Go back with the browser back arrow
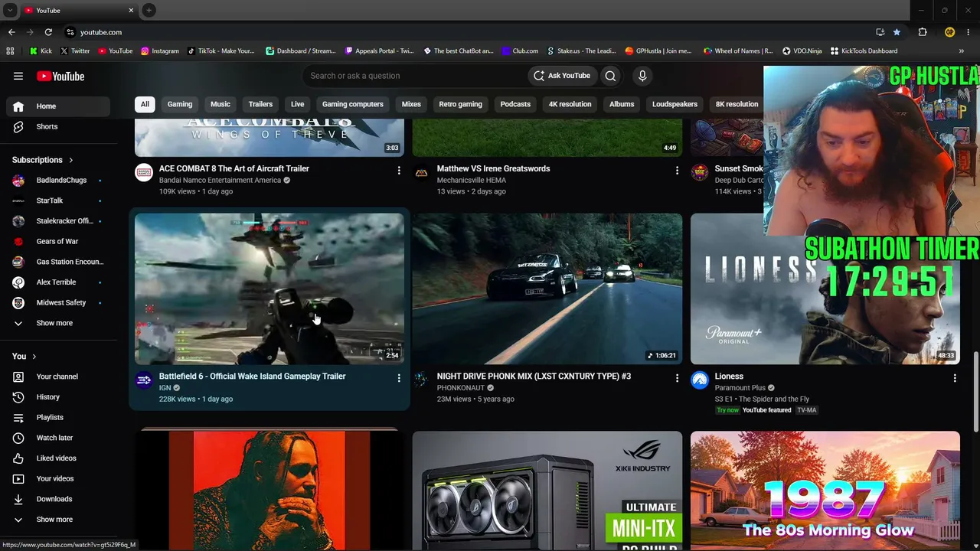 pos(11,32)
